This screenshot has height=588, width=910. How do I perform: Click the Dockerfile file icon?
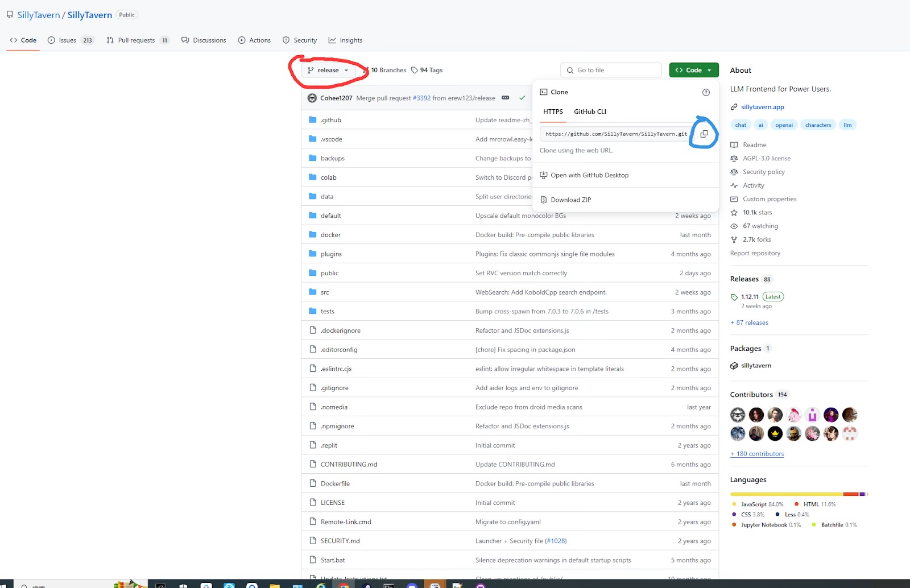click(x=312, y=483)
